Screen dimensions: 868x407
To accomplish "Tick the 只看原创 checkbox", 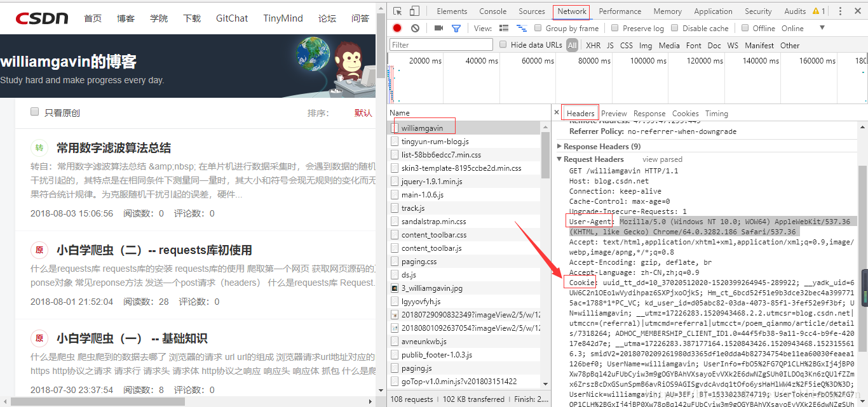I will tap(35, 112).
